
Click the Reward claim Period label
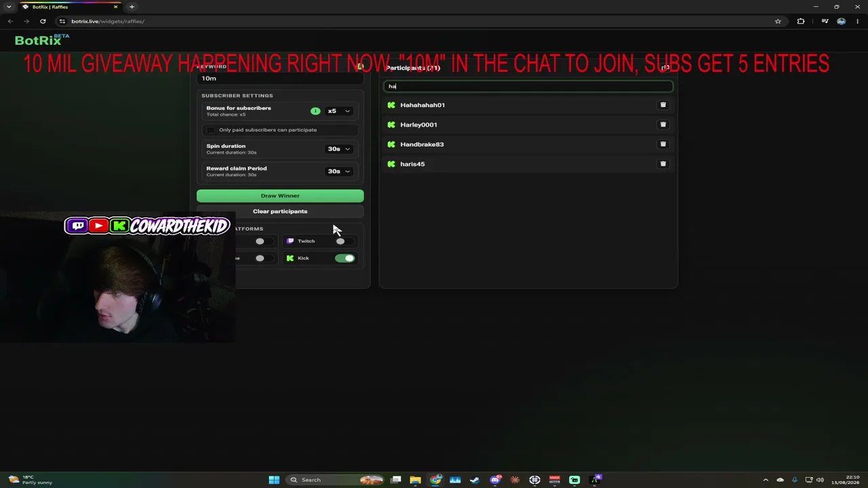pos(237,169)
